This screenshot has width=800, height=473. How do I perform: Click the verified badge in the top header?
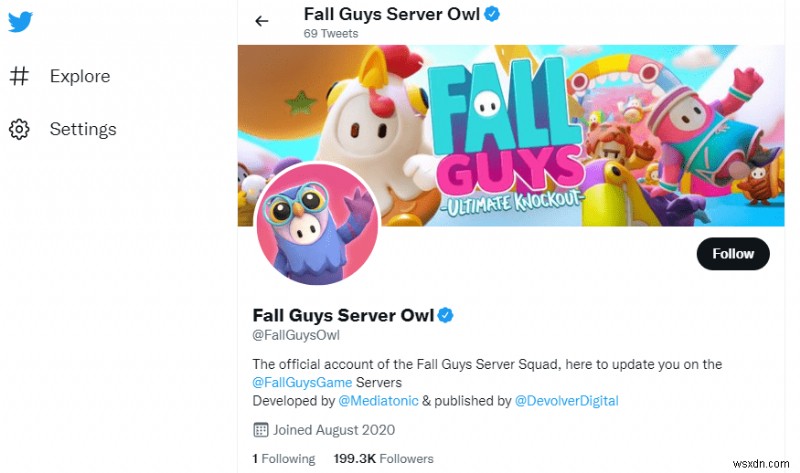tap(492, 14)
